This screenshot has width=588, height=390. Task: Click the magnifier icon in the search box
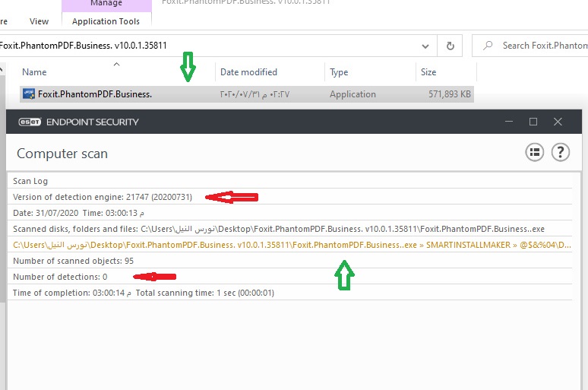click(x=487, y=46)
